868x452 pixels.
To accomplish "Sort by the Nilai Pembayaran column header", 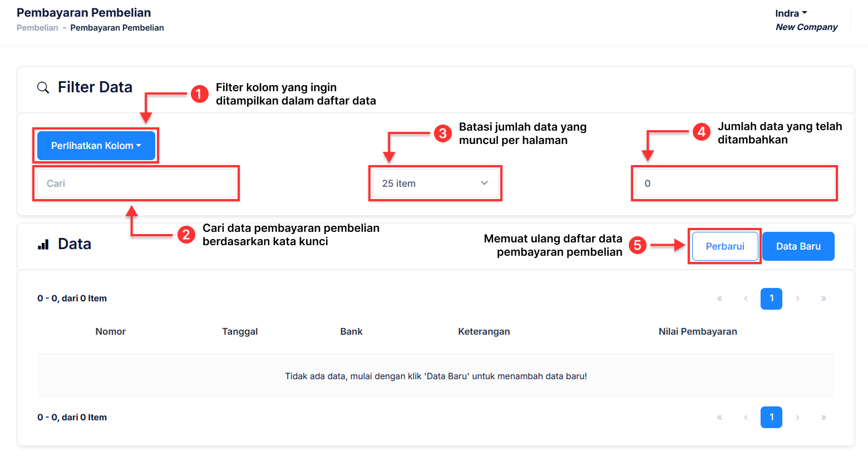I will tap(698, 331).
